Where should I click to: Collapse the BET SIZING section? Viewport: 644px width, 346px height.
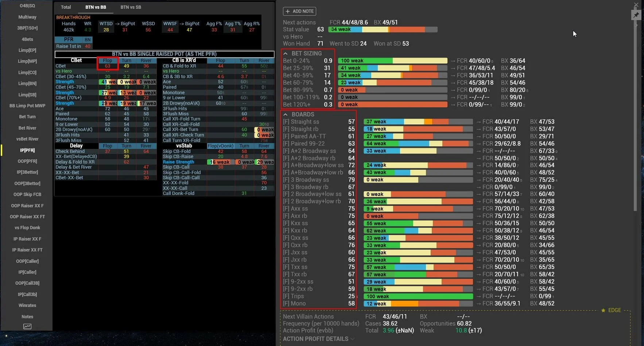(x=286, y=54)
